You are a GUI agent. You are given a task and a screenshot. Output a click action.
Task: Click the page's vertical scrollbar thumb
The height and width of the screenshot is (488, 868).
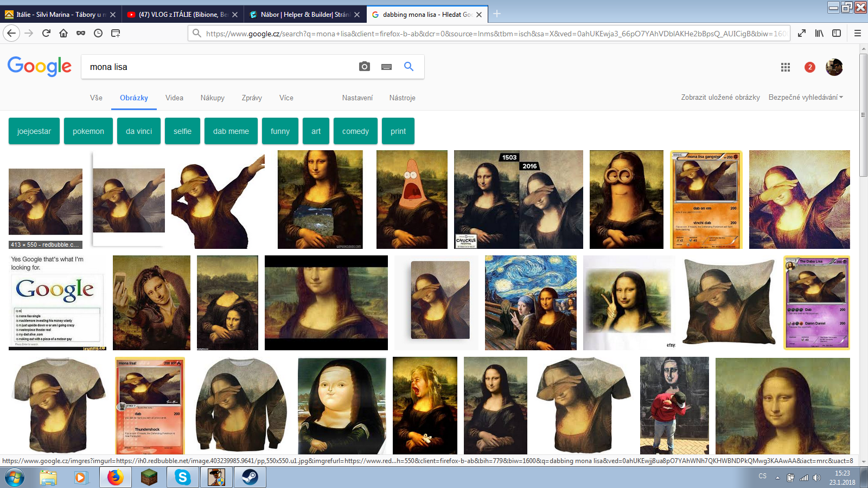pyautogui.click(x=863, y=114)
